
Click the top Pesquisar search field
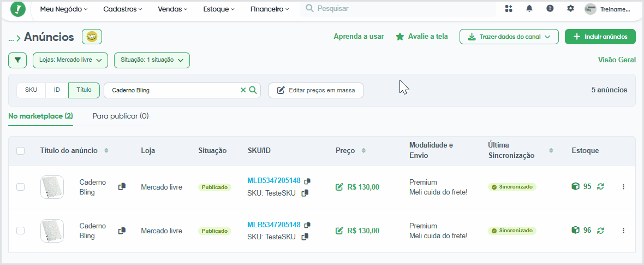(397, 9)
